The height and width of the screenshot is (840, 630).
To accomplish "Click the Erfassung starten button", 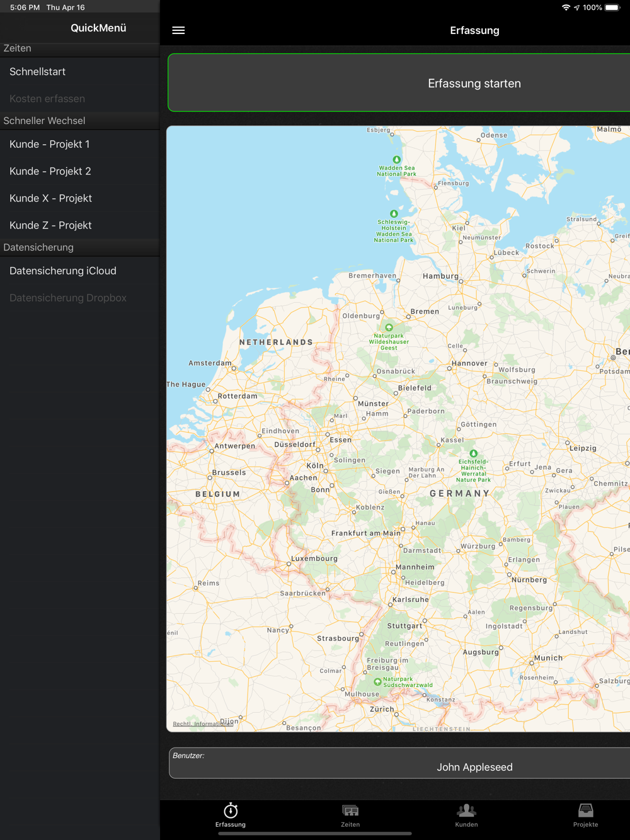I will point(474,83).
